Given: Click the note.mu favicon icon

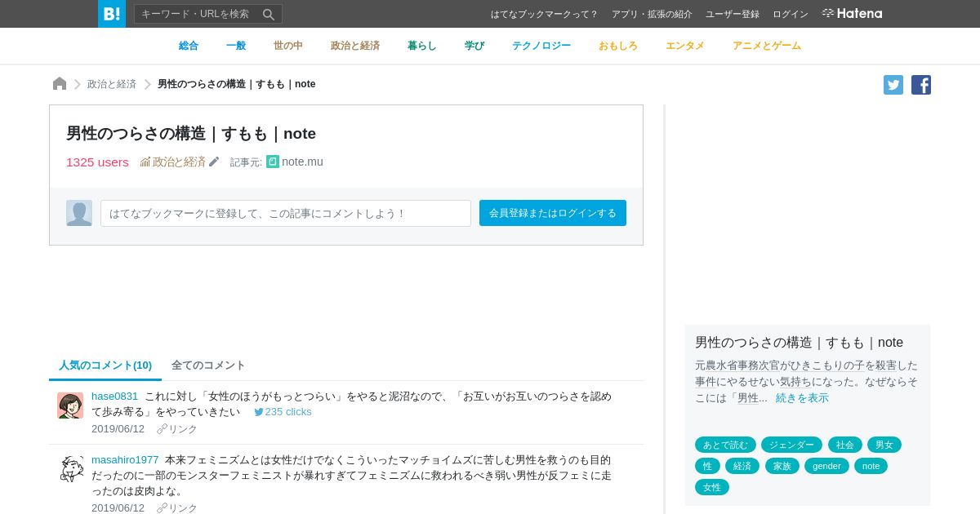Looking at the screenshot, I should point(273,162).
